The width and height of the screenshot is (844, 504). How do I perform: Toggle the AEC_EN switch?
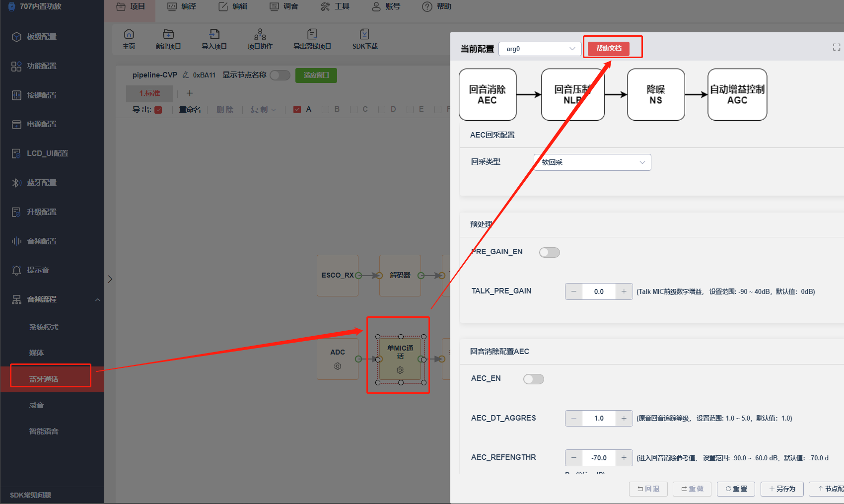[534, 379]
